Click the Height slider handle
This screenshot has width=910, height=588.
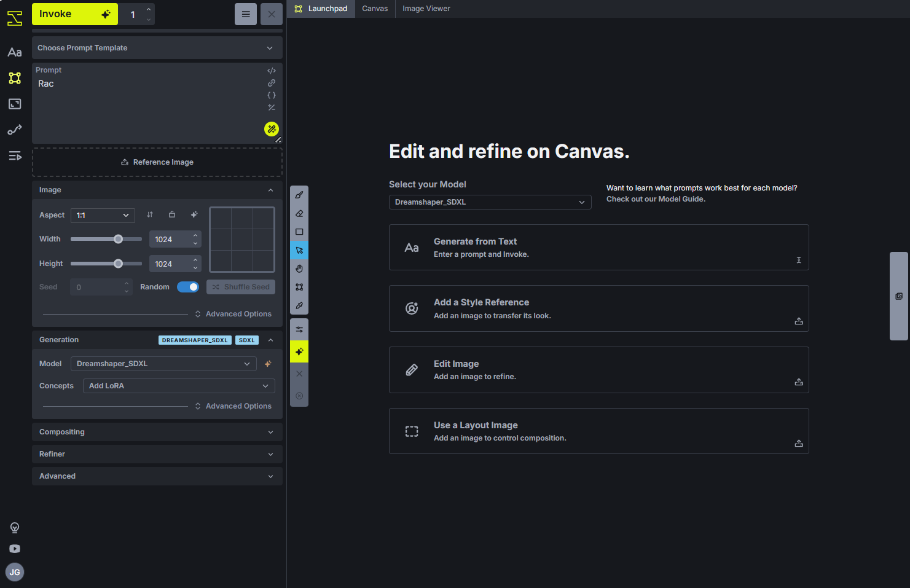pos(118,264)
